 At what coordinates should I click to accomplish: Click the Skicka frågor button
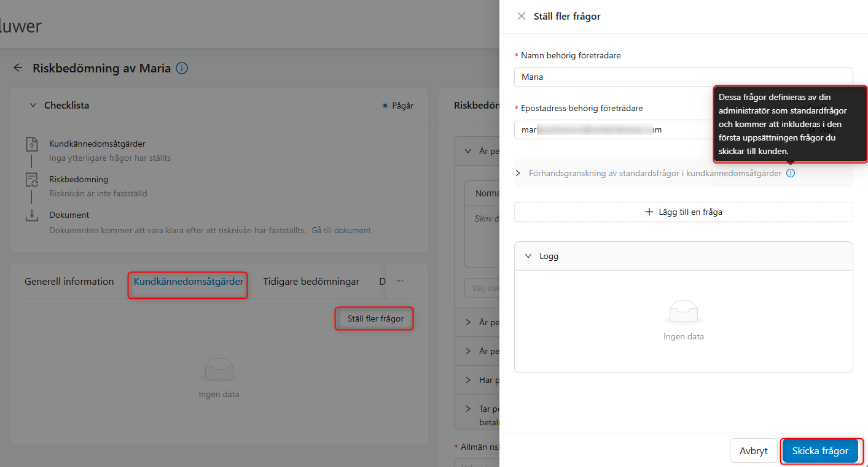tap(821, 451)
